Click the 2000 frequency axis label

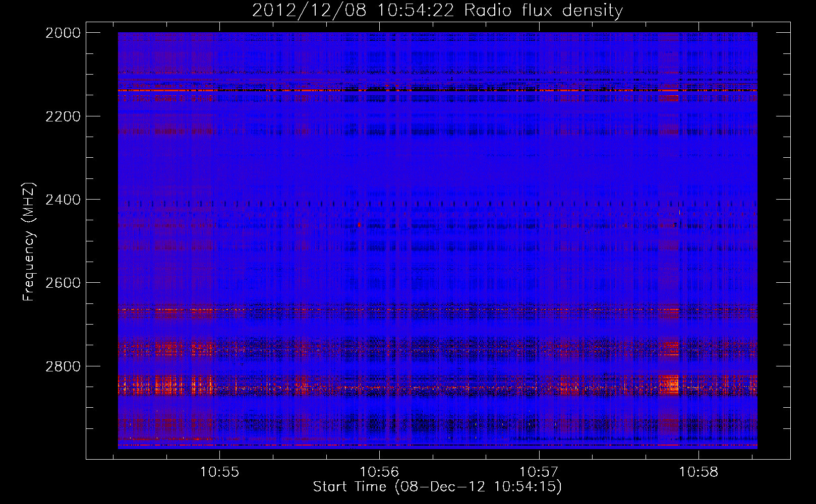click(63, 33)
